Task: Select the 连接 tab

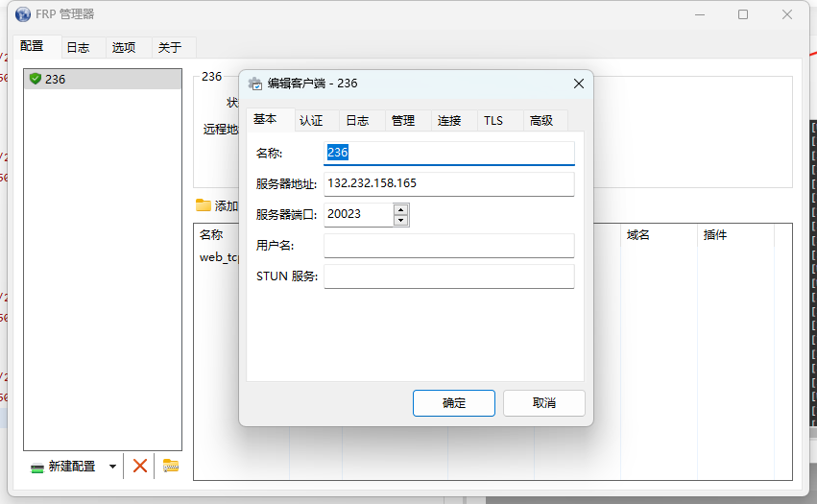Action: click(449, 120)
